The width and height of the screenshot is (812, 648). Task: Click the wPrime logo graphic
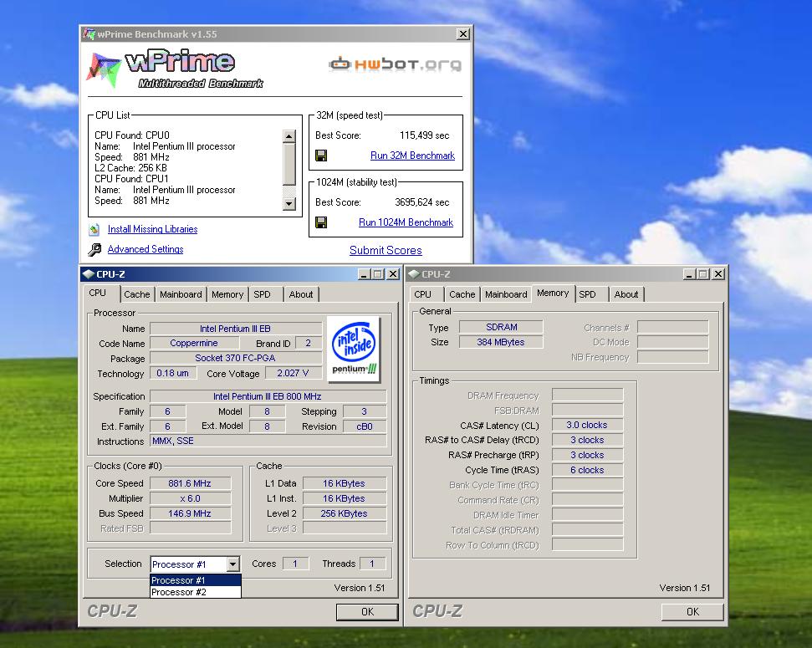[176, 69]
